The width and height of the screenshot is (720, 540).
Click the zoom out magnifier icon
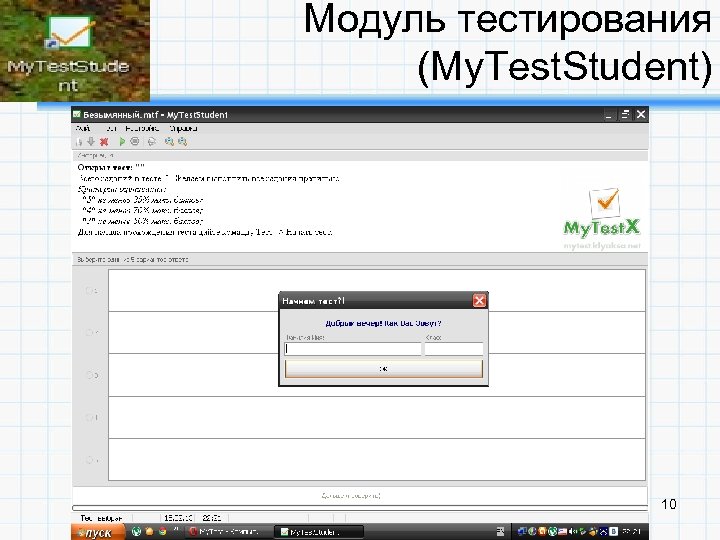[182, 142]
